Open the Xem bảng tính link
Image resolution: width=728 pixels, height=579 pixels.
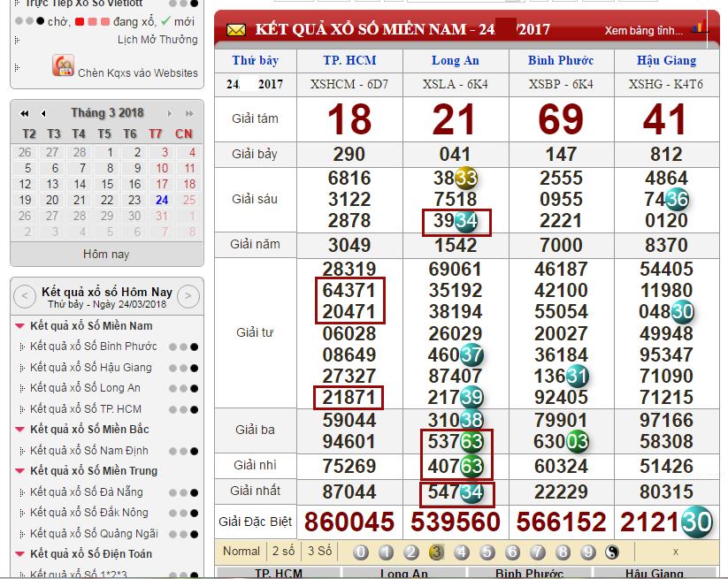point(643,31)
